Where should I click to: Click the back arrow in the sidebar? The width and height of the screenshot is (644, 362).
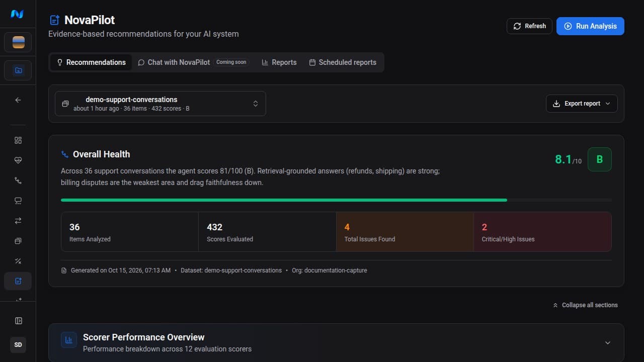click(18, 100)
